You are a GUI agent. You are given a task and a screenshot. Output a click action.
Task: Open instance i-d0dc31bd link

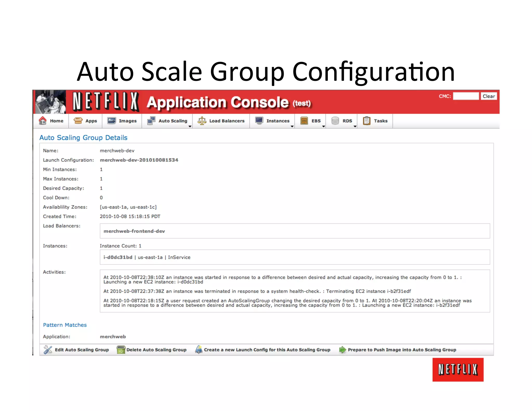coord(118,257)
